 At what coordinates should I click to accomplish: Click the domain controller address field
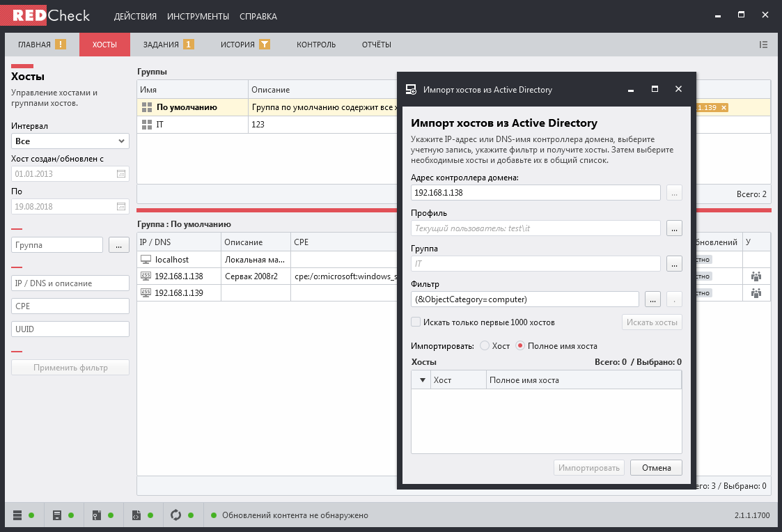click(x=535, y=192)
